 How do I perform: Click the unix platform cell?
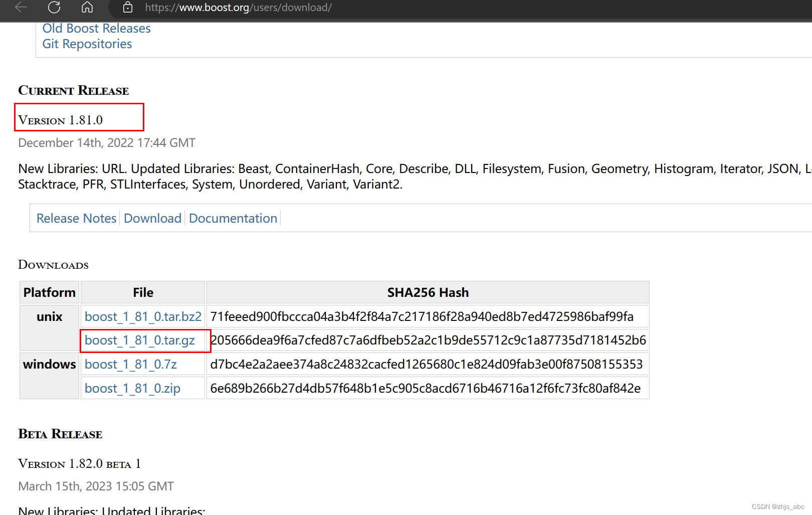(50, 328)
